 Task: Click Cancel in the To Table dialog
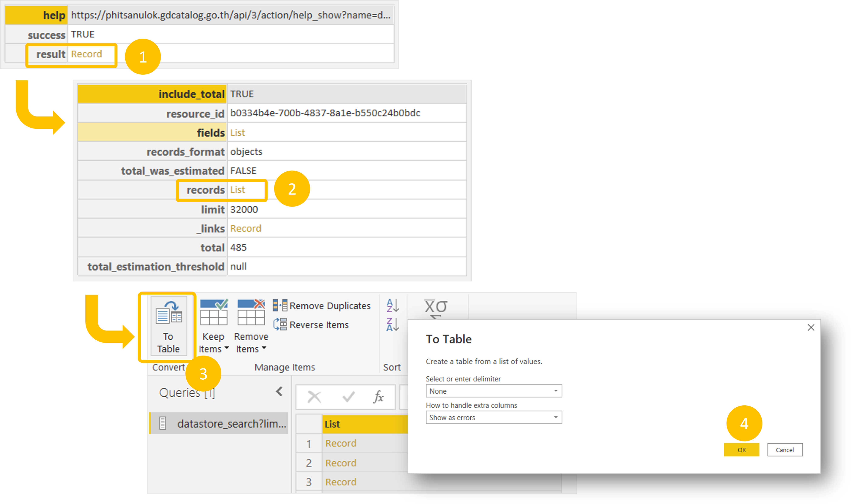click(x=785, y=450)
